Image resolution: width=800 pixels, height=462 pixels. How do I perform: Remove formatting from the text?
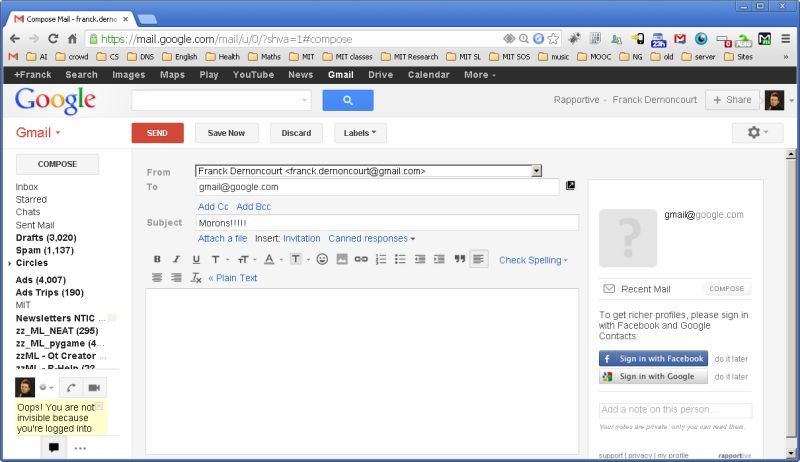[196, 278]
